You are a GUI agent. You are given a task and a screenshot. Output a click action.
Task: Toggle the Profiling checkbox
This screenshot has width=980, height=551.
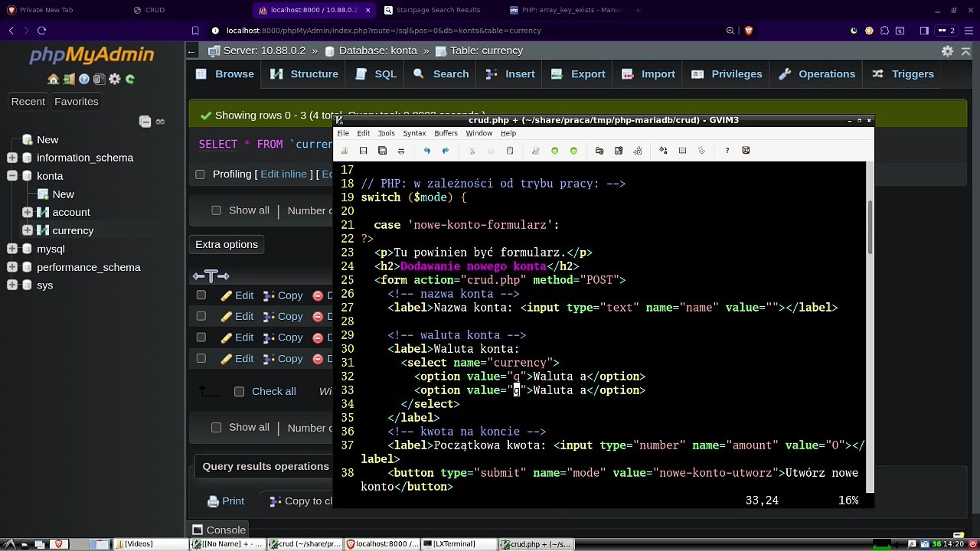pos(200,174)
